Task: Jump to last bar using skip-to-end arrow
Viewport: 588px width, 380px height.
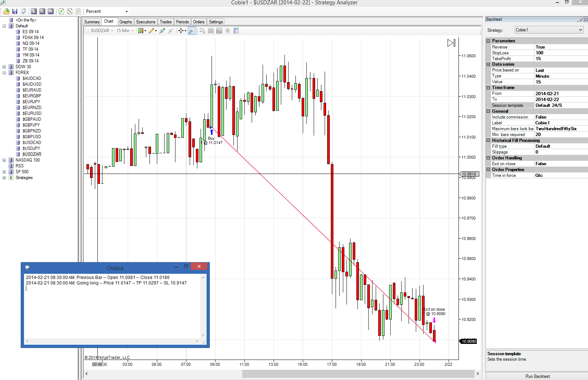Action: point(452,43)
